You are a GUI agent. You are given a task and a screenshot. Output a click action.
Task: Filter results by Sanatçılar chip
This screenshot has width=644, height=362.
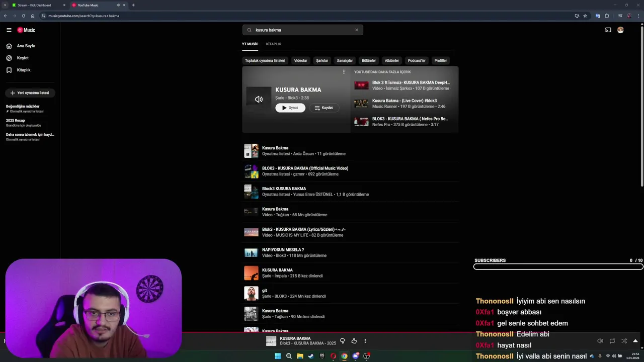coord(345,60)
